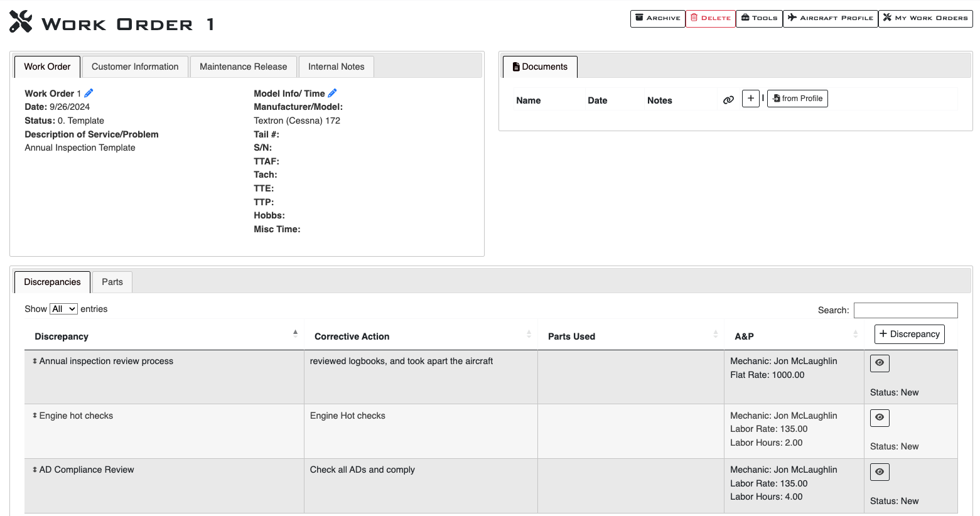
Task: View AD Compliance Review discrepancy details
Action: (x=880, y=472)
